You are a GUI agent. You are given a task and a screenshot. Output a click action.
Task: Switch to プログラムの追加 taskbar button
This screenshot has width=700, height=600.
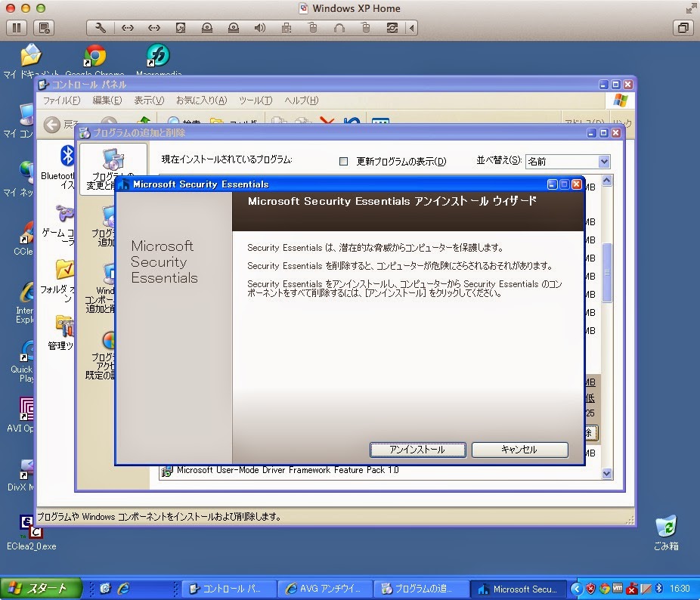(420, 589)
